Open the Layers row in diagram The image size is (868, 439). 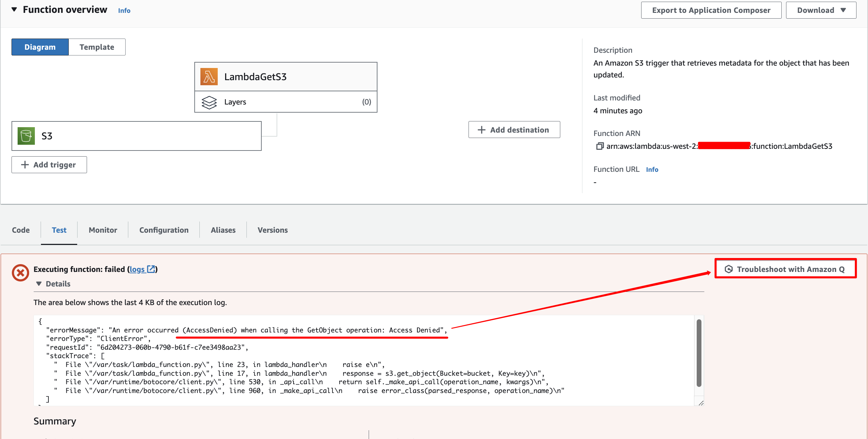point(286,102)
